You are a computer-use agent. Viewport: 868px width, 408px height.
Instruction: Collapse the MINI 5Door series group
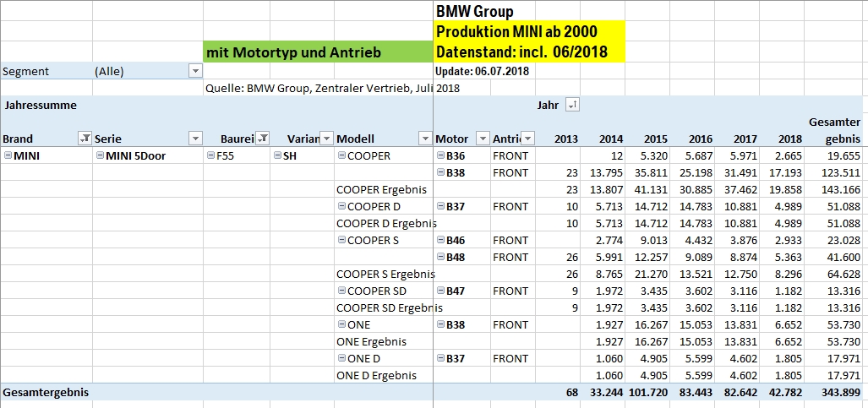[100, 155]
